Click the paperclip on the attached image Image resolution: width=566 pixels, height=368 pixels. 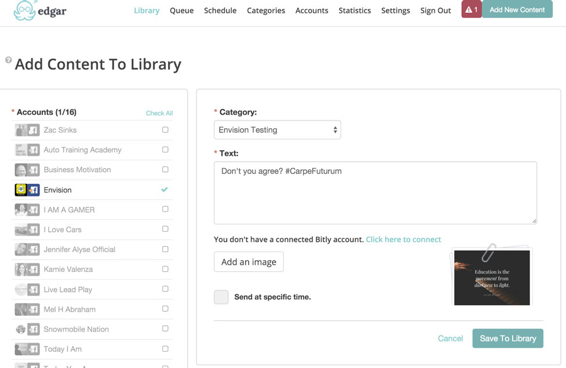pyautogui.click(x=488, y=252)
